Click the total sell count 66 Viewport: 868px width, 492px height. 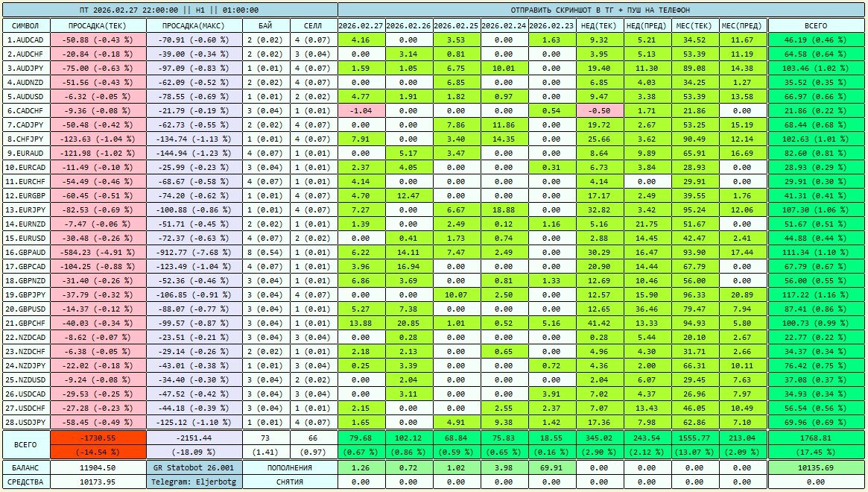click(314, 438)
